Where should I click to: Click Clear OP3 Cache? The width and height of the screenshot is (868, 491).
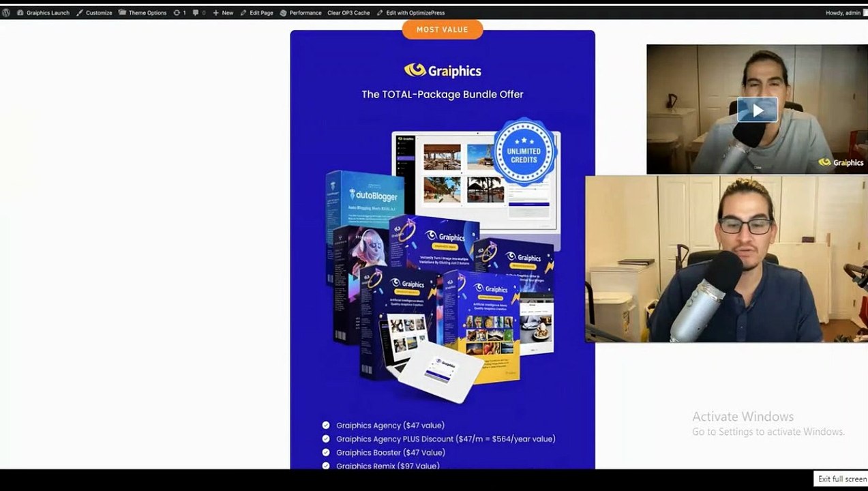[x=348, y=13]
